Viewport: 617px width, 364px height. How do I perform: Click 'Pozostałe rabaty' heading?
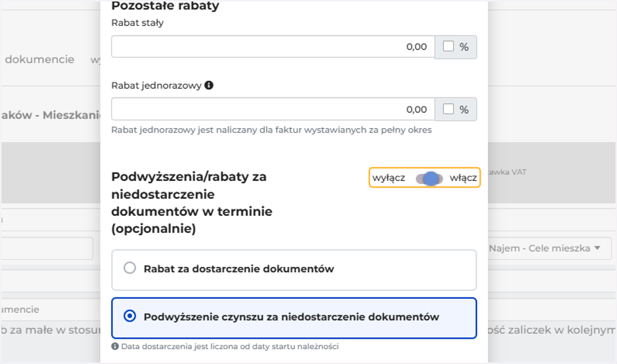[x=165, y=6]
